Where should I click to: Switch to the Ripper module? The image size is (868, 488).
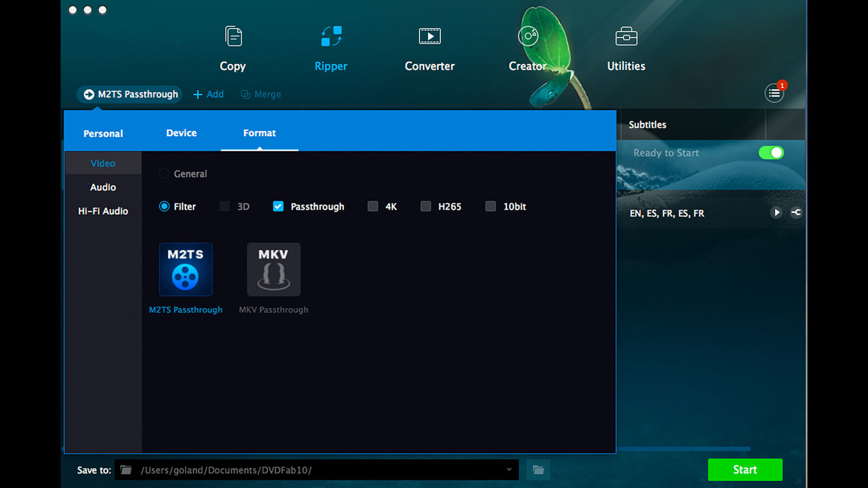point(330,49)
